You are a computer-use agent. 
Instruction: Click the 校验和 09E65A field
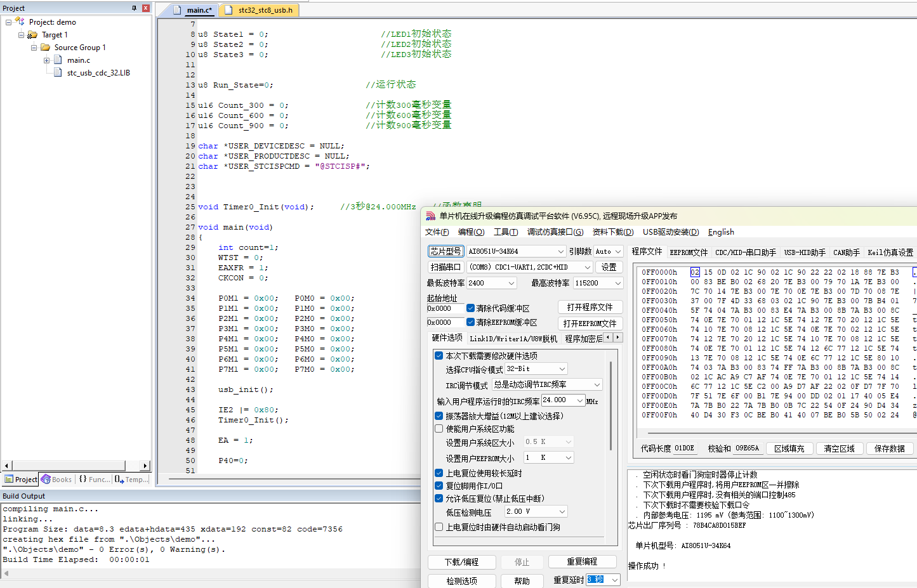748,448
